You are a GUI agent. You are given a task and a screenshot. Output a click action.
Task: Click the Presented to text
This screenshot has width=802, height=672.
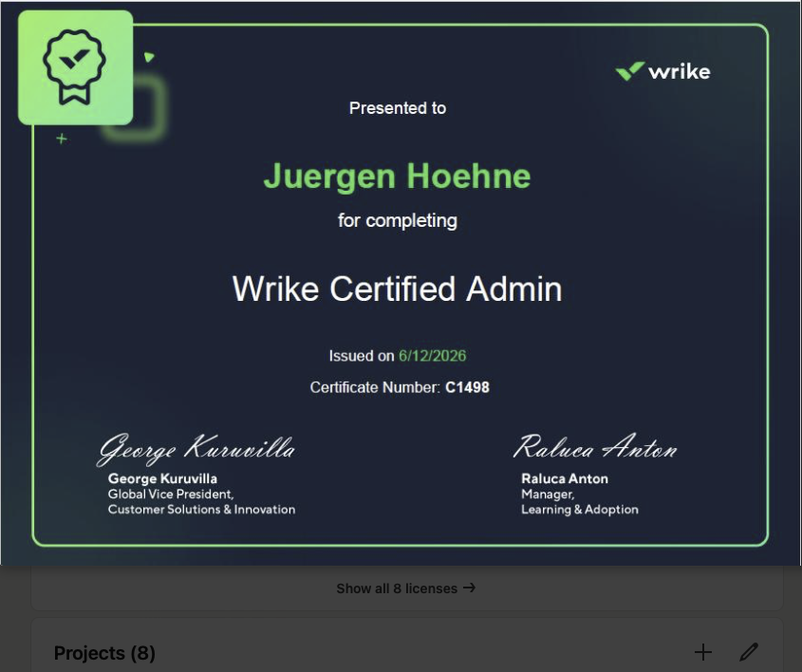(x=398, y=108)
